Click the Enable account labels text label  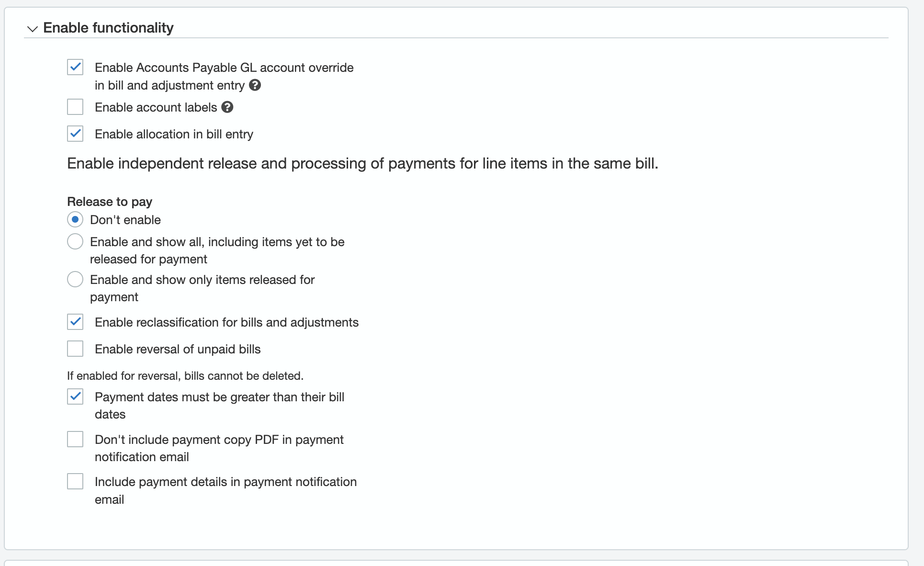(156, 107)
